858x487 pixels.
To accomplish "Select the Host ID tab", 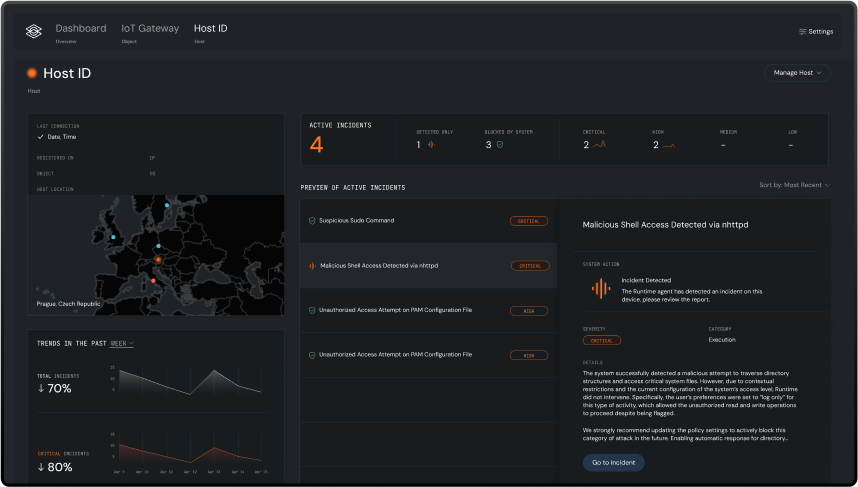I will click(x=211, y=32).
